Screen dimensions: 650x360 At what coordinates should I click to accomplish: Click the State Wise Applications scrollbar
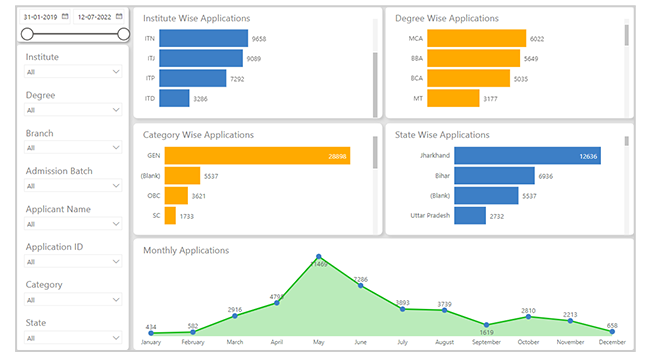pyautogui.click(x=627, y=141)
